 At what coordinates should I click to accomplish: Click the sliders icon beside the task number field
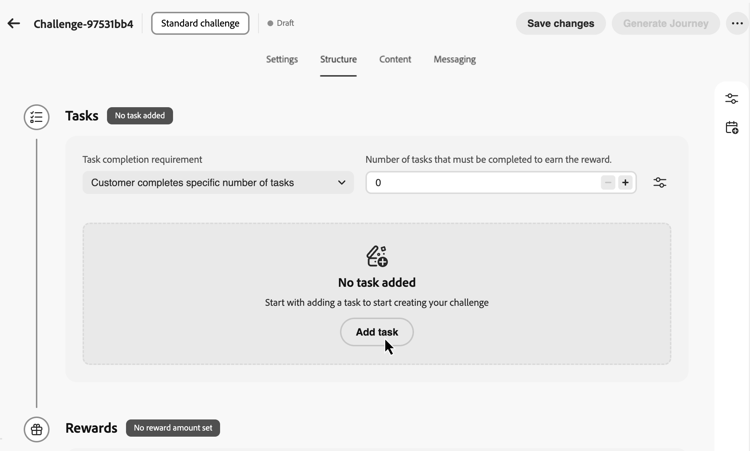tap(660, 182)
